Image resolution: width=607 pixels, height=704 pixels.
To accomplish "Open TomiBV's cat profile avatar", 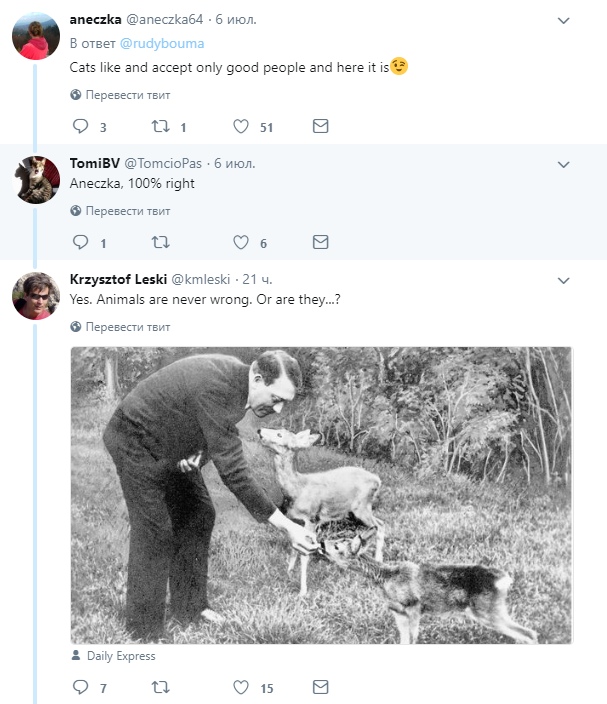I will pyautogui.click(x=36, y=180).
